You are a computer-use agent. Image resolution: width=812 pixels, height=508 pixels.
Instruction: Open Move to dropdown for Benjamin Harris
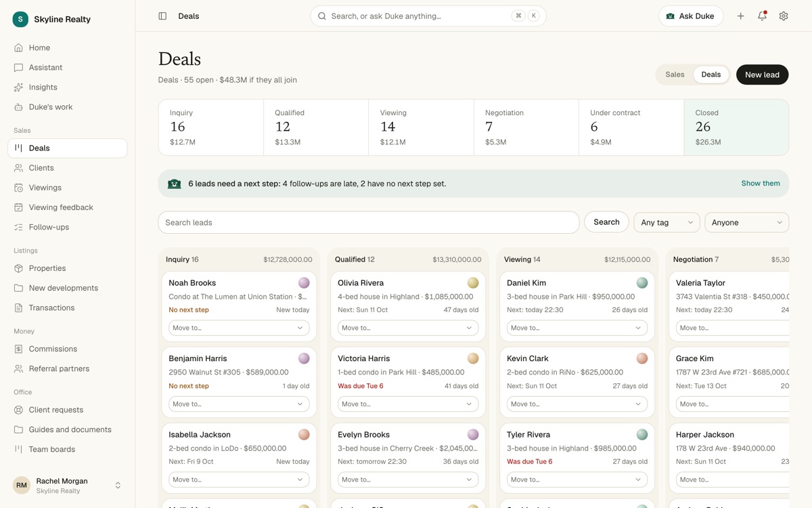point(239,404)
